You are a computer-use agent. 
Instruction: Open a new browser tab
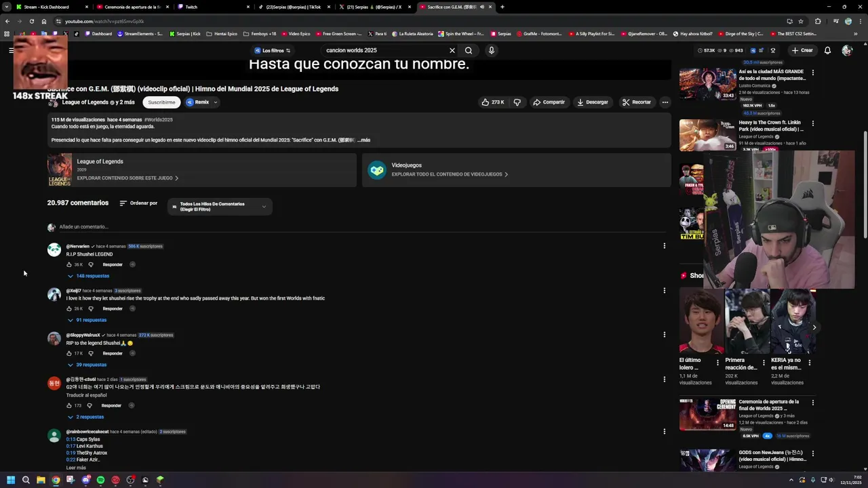502,7
